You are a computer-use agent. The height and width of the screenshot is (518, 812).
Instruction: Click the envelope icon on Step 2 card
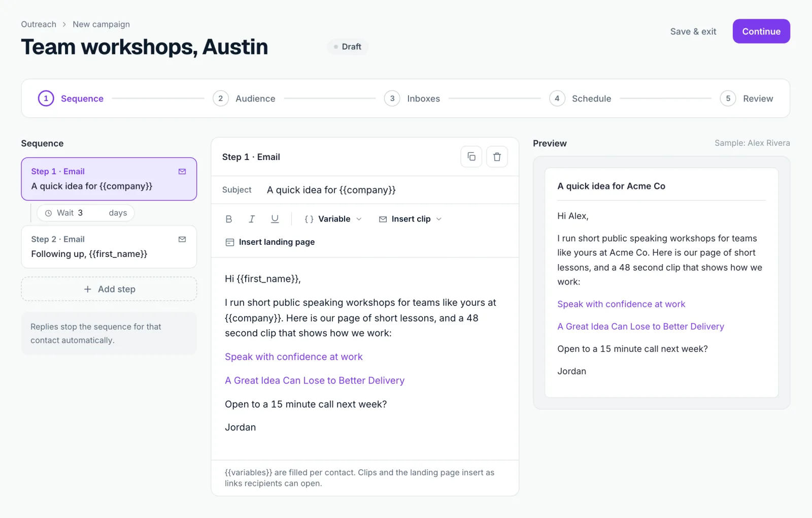click(182, 239)
